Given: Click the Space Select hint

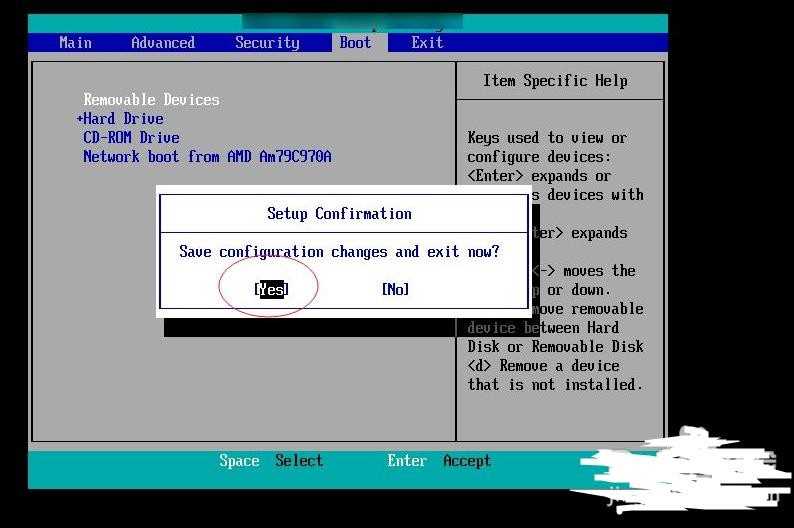Looking at the screenshot, I should pos(271,461).
